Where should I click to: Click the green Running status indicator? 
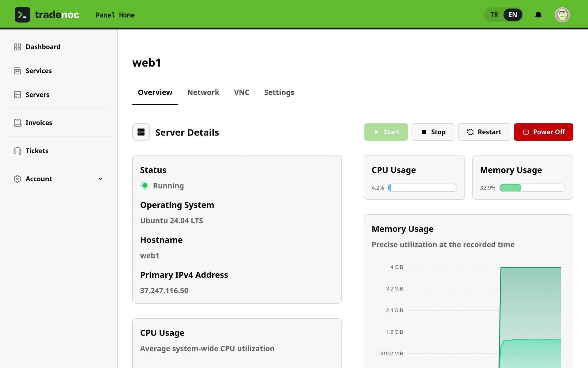(x=145, y=186)
